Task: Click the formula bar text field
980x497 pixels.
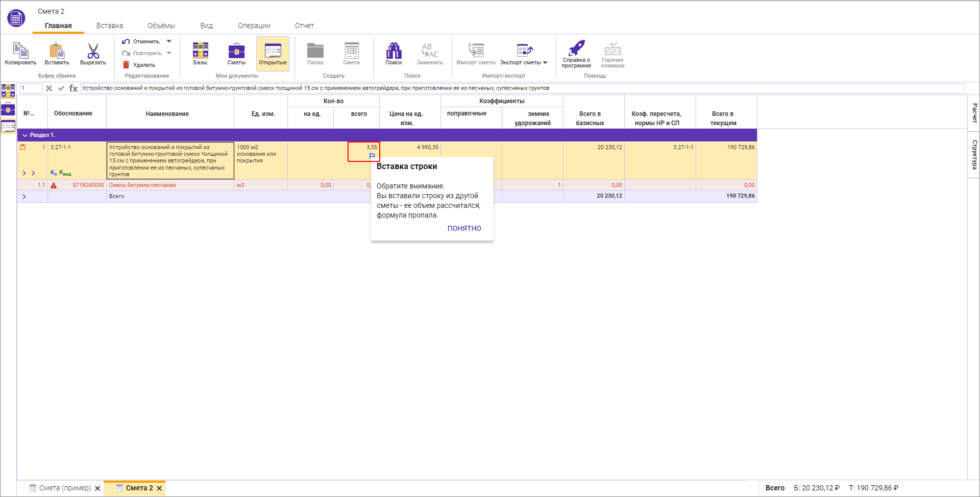Action: coord(523,88)
